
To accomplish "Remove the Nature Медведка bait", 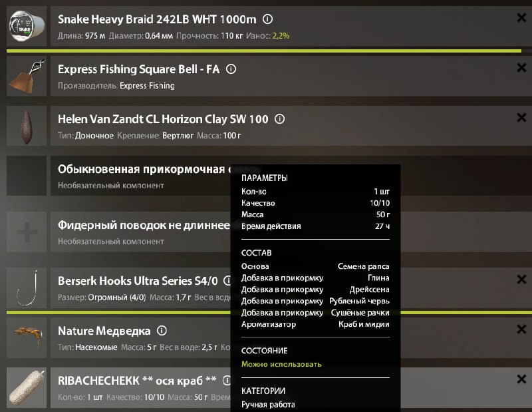I will 521,329.
